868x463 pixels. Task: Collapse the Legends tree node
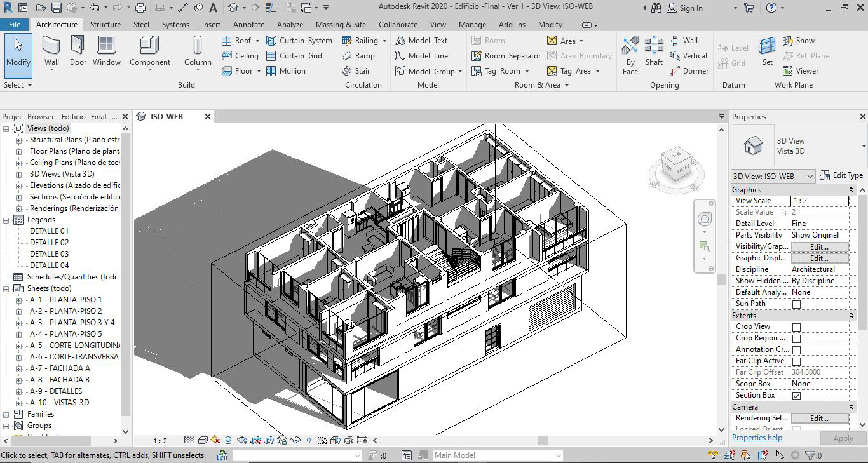click(6, 220)
